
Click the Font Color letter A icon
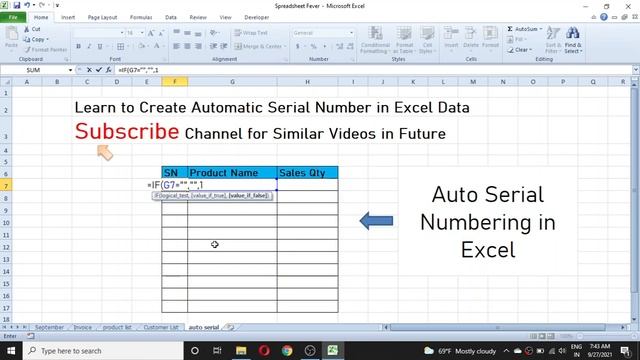tap(157, 46)
